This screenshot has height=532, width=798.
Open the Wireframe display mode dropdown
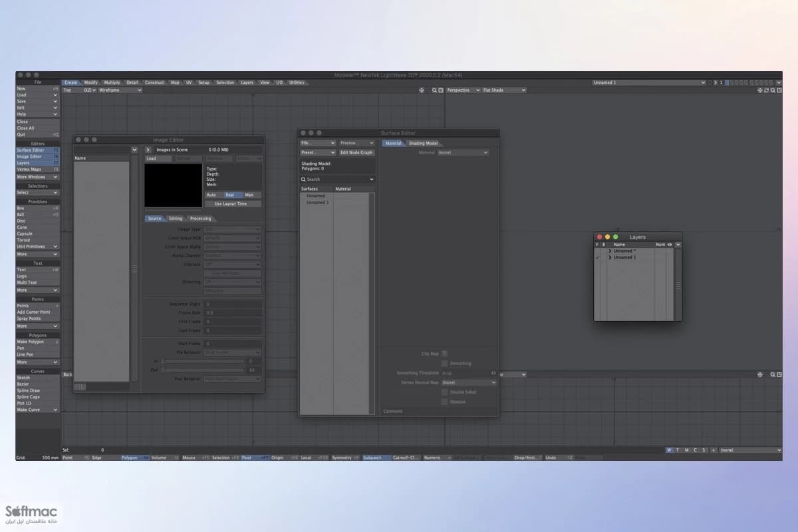pyautogui.click(x=120, y=90)
